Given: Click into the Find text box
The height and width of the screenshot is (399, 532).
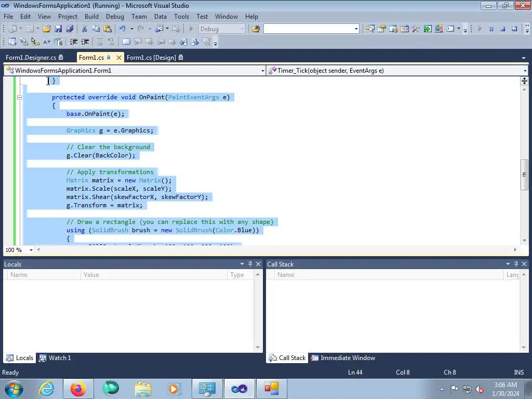Looking at the screenshot, I should click(x=309, y=29).
